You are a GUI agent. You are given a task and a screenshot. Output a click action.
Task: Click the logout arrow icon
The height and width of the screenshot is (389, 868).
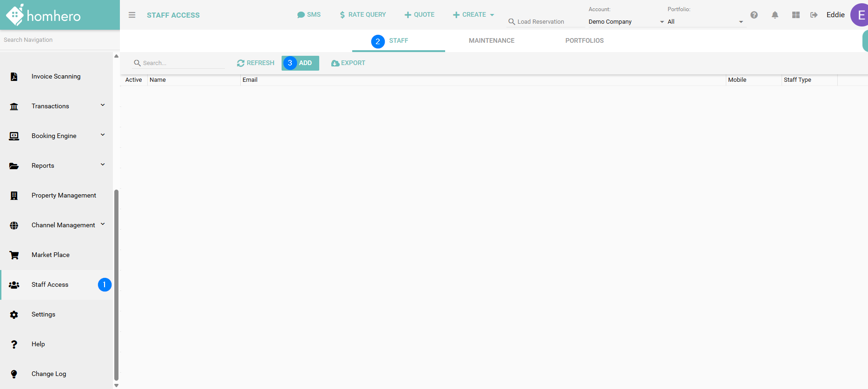(814, 15)
